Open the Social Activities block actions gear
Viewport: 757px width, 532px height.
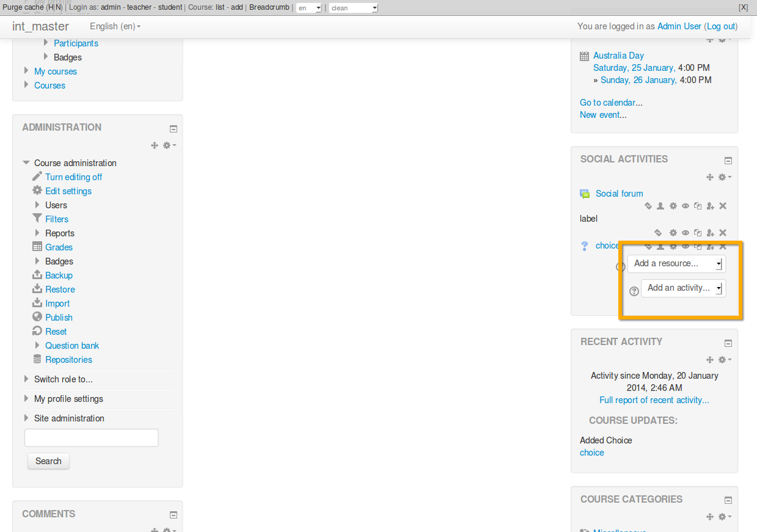pos(725,177)
